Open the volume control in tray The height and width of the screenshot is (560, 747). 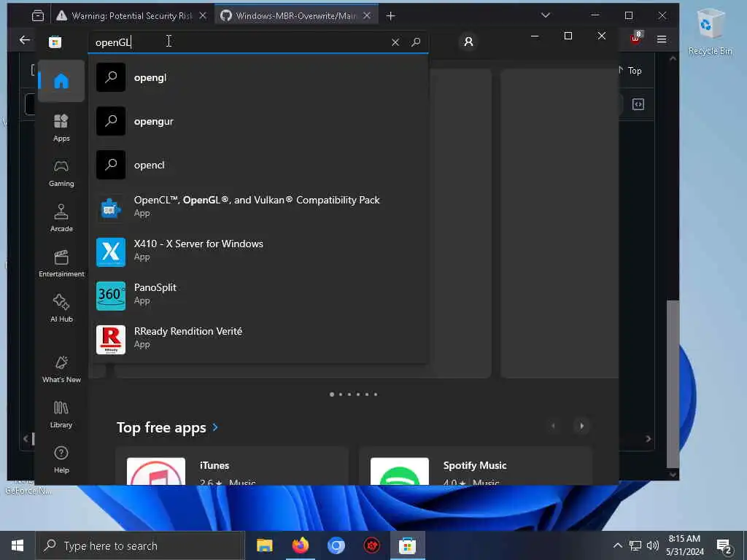click(653, 545)
